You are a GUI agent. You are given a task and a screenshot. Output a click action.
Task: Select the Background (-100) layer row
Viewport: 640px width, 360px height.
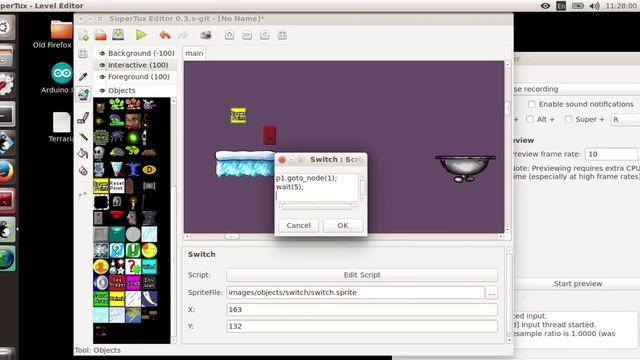tap(135, 53)
